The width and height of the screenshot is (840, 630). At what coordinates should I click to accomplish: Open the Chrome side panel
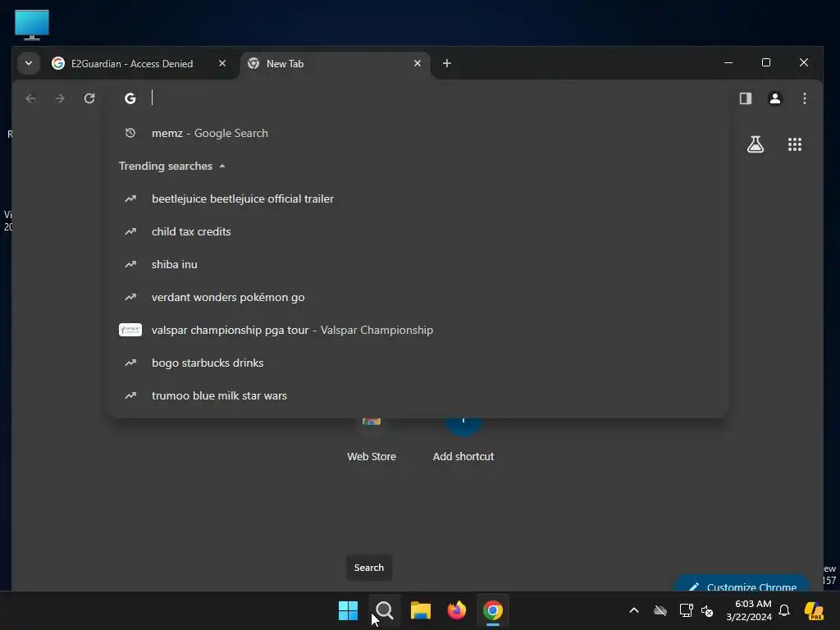[746, 98]
